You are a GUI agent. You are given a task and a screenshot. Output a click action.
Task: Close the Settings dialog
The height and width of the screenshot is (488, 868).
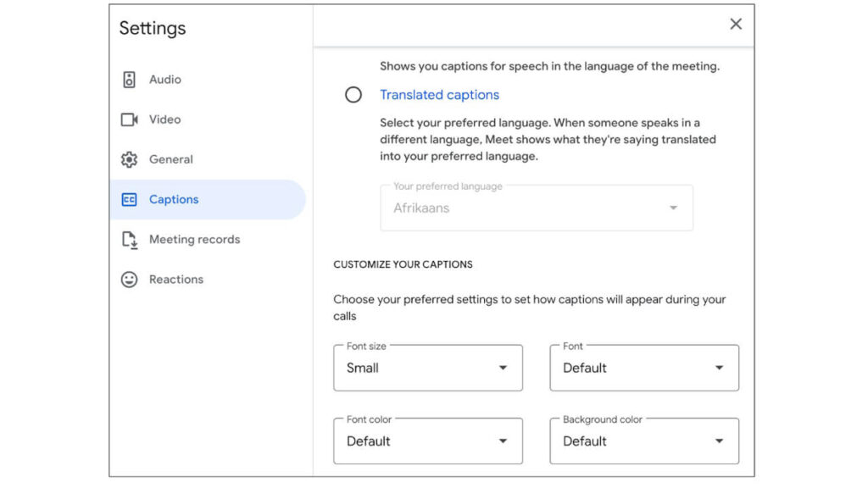click(x=736, y=25)
